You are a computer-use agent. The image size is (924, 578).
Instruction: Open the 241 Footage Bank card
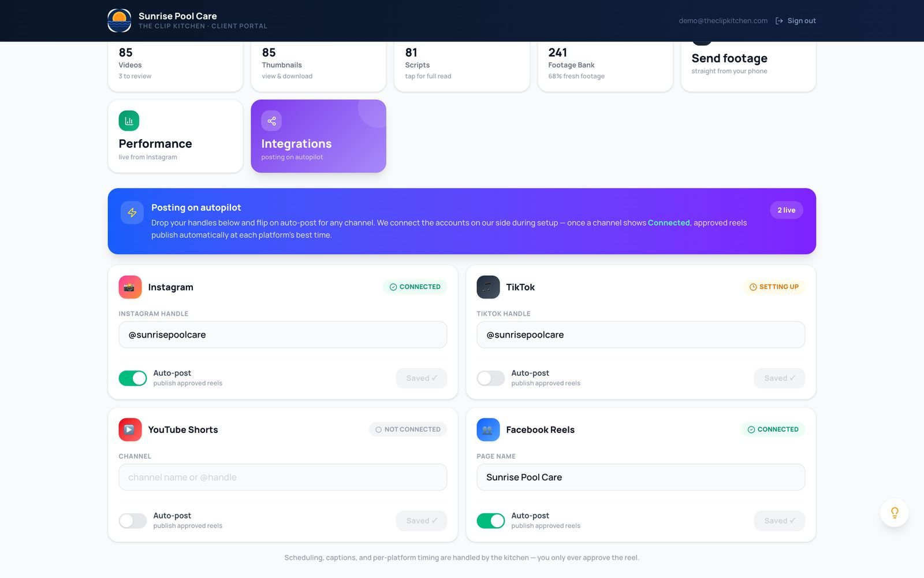click(x=605, y=66)
